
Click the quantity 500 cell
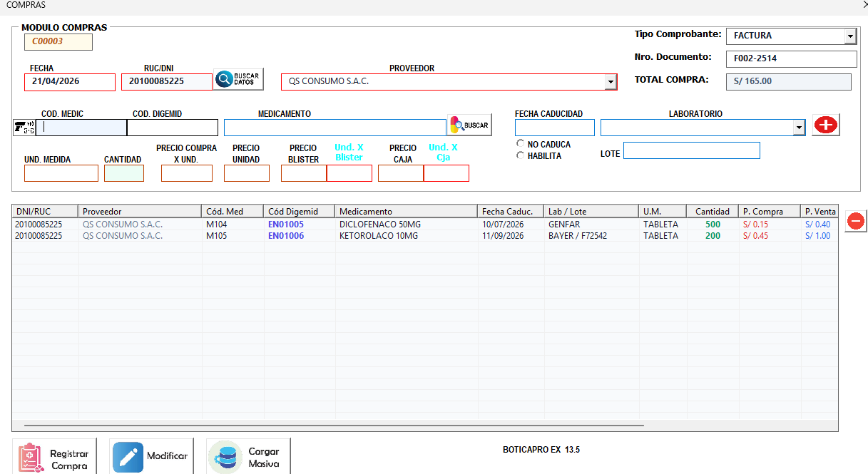tap(713, 225)
